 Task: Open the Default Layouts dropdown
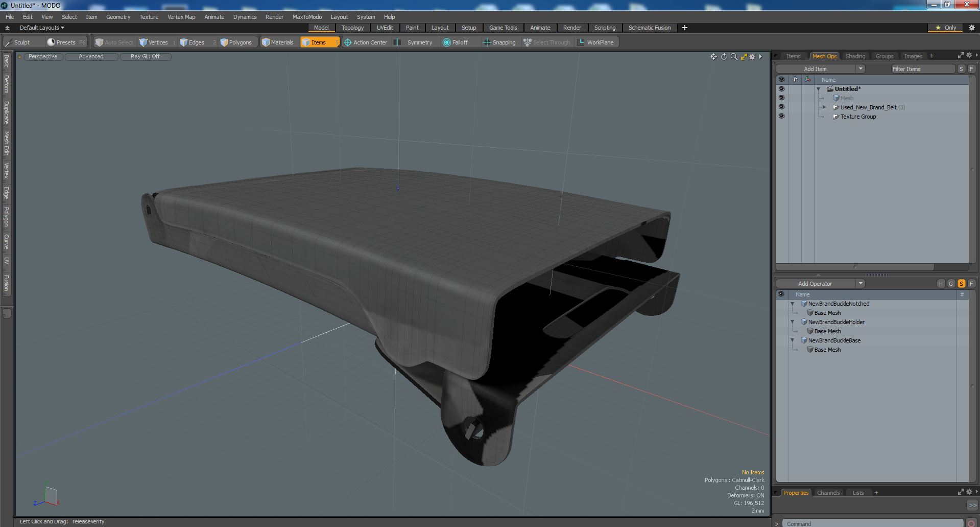point(42,28)
